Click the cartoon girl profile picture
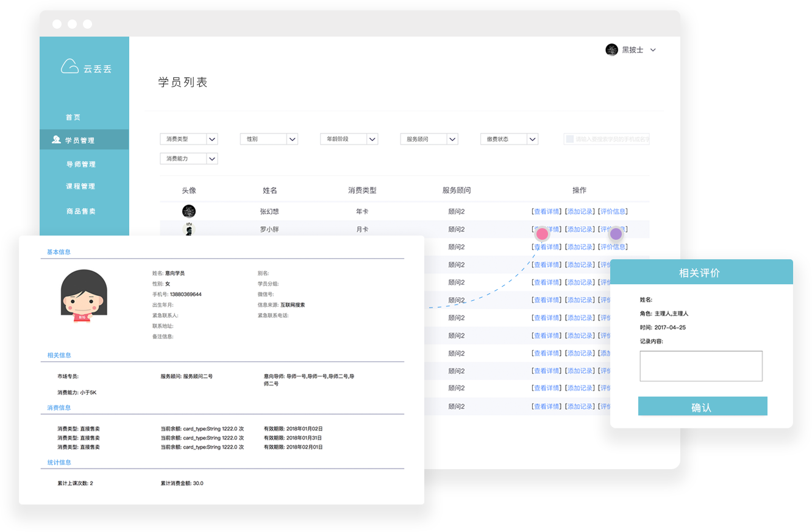 click(84, 296)
